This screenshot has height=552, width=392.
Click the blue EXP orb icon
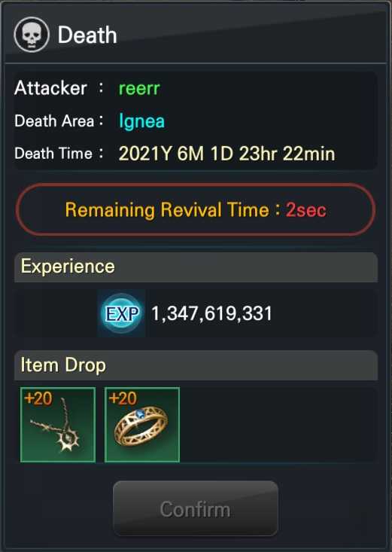tap(121, 313)
